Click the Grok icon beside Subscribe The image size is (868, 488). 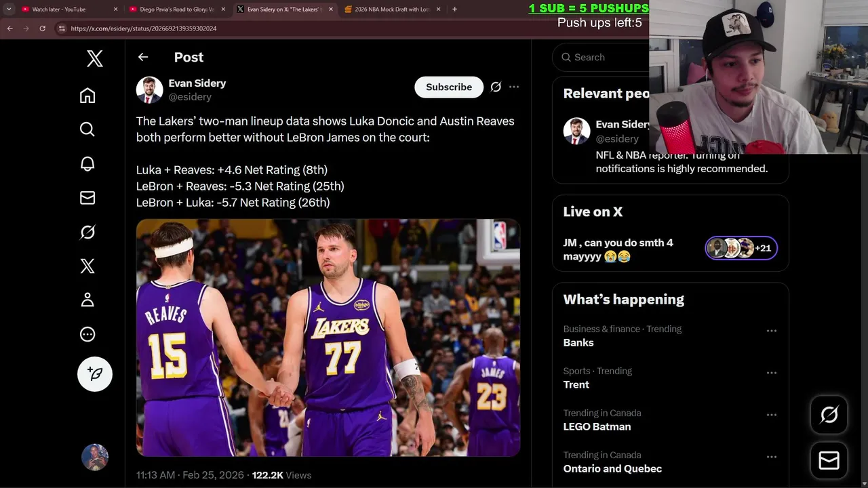(496, 87)
